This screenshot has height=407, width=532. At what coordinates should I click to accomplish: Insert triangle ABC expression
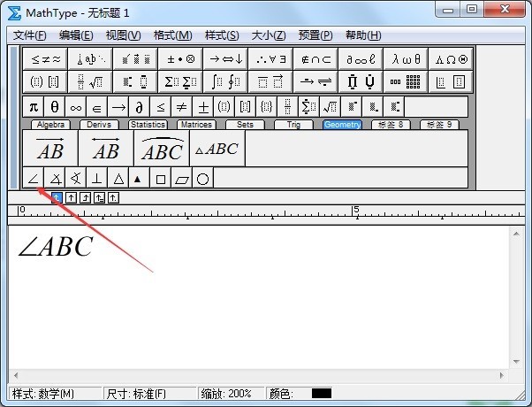coord(217,150)
